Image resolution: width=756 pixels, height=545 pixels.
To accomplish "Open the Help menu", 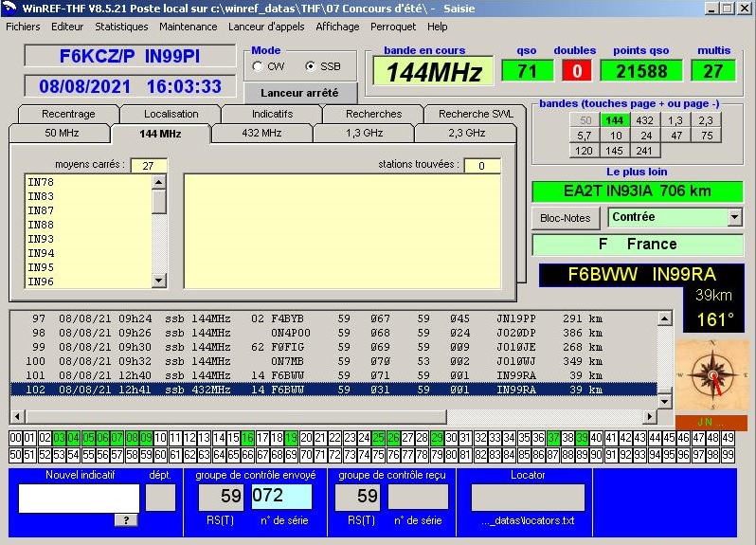I will click(438, 27).
